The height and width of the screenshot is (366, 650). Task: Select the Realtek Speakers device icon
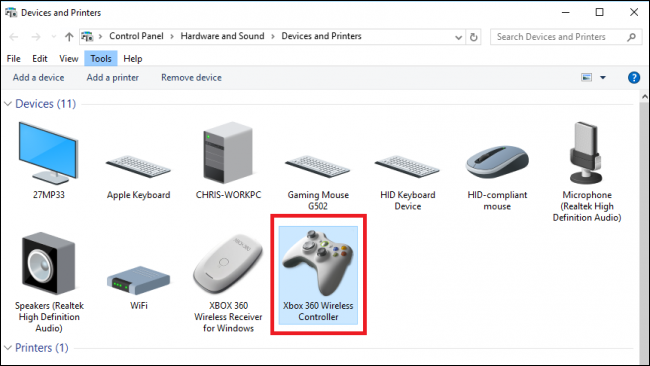[x=49, y=263]
